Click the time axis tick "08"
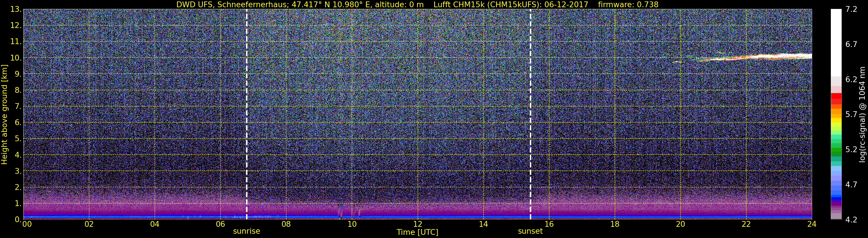This screenshot has height=238, width=868. coord(286,224)
